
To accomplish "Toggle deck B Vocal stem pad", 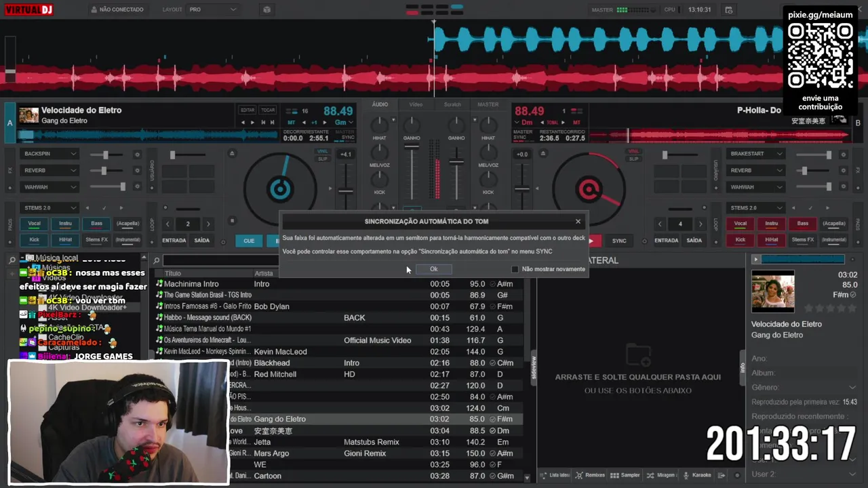I will 741,223.
